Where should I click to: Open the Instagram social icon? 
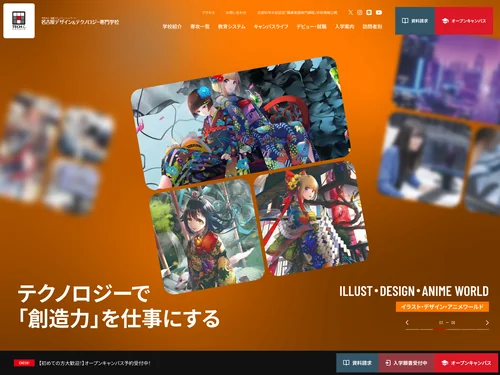click(360, 12)
